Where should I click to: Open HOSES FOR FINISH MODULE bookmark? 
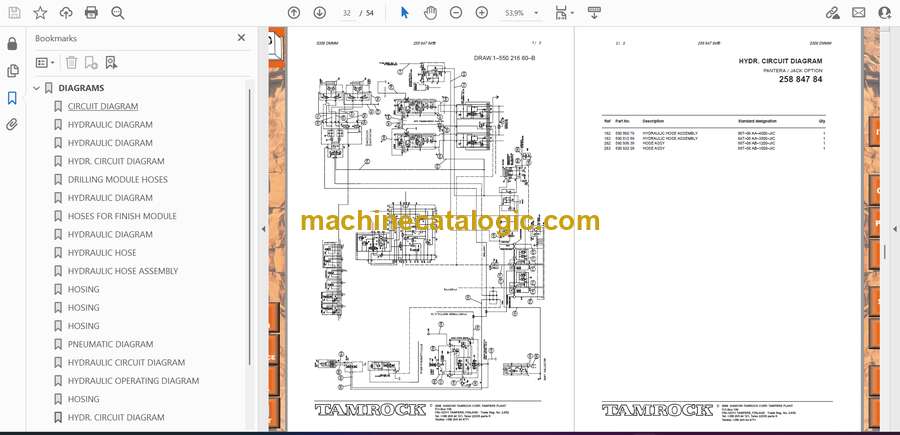pyautogui.click(x=122, y=216)
